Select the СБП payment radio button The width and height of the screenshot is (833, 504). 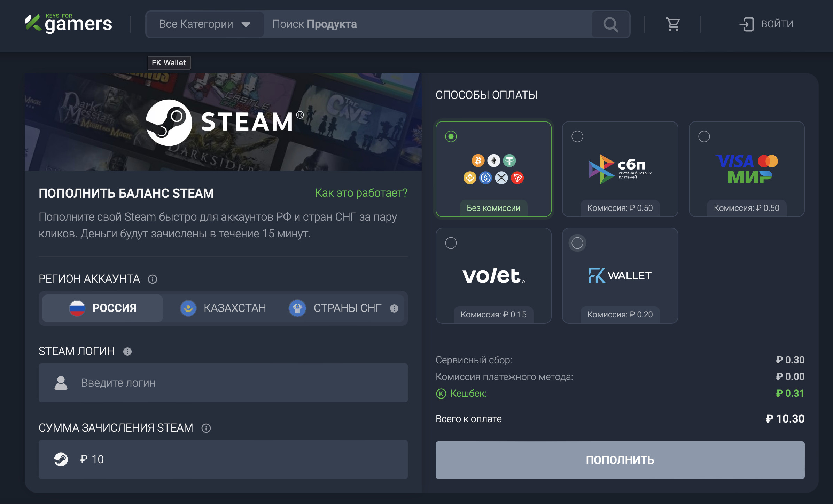pos(577,136)
